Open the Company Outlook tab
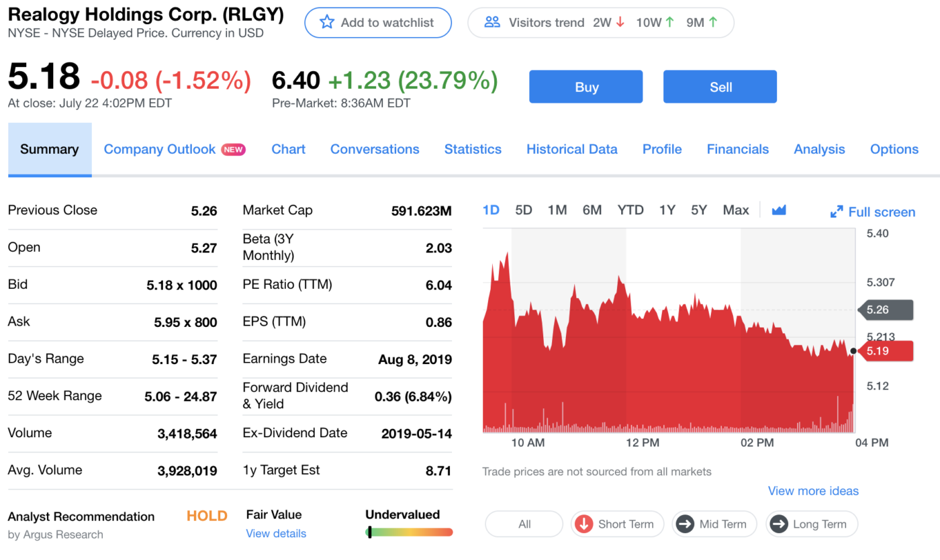940x560 pixels. (160, 149)
